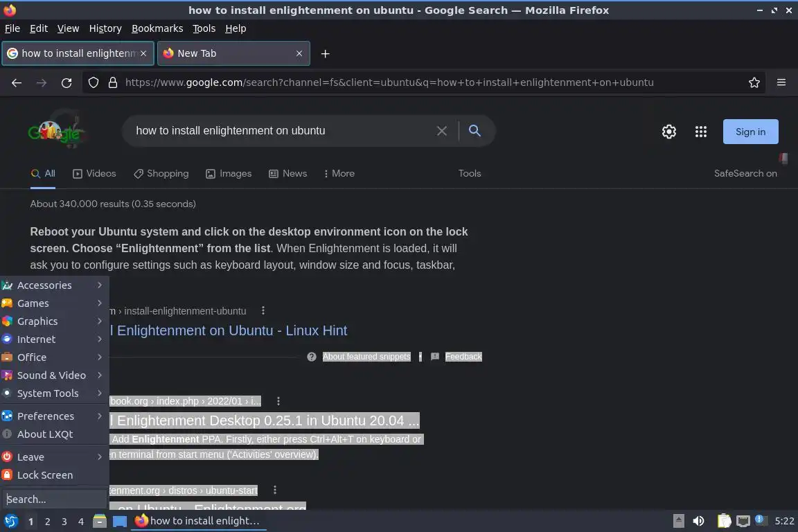Open the removable media eject tray icon
Viewport: 798px width, 532px height.
pyautogui.click(x=679, y=521)
